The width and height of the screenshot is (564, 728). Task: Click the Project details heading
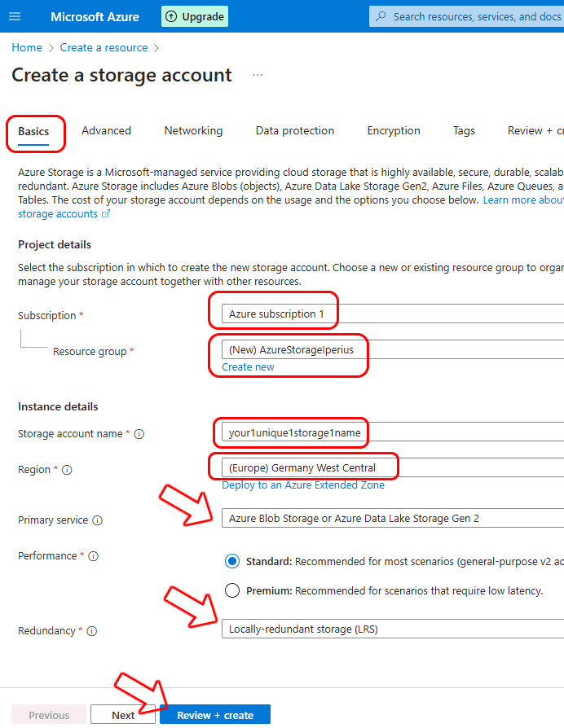coord(55,244)
